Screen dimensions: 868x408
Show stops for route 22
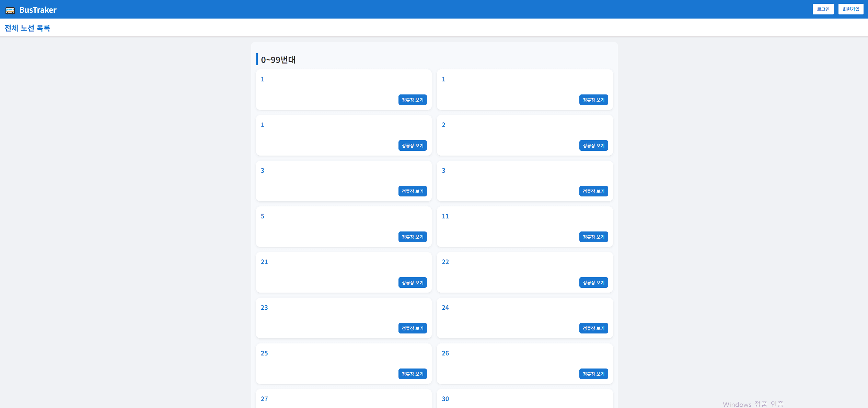pos(593,283)
